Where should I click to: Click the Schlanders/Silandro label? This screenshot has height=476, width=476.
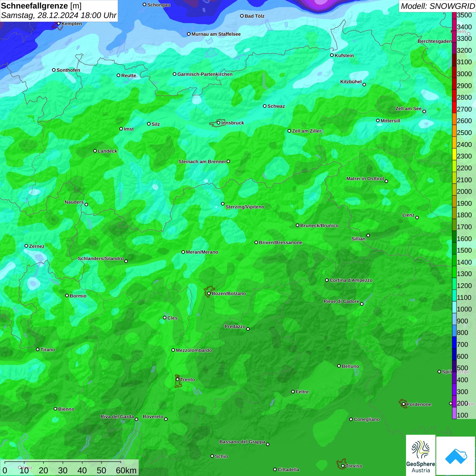[101, 258]
